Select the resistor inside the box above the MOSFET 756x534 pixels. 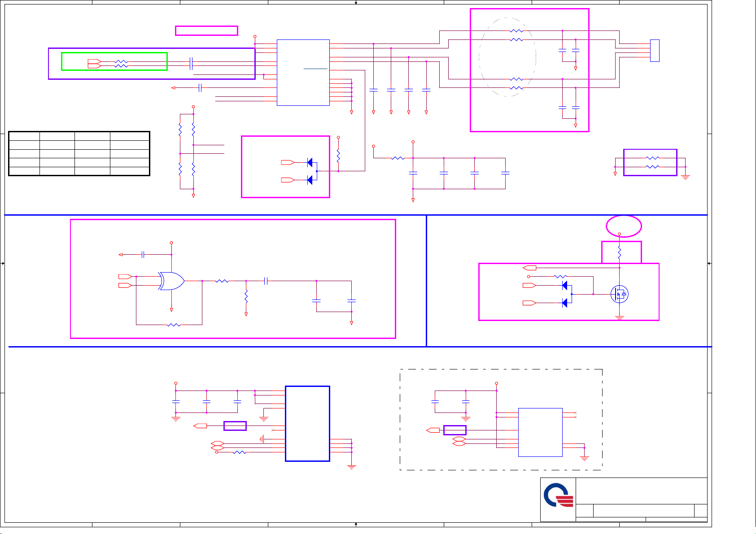(620, 253)
